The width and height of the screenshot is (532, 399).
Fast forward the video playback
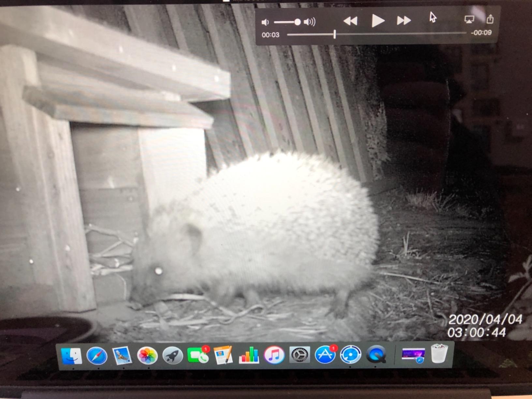pos(404,21)
